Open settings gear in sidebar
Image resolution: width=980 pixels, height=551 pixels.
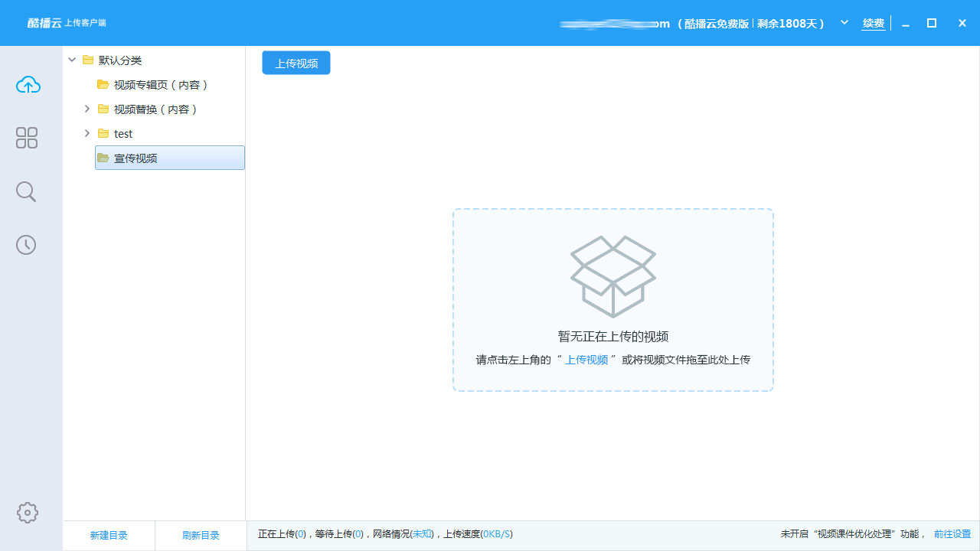[28, 513]
